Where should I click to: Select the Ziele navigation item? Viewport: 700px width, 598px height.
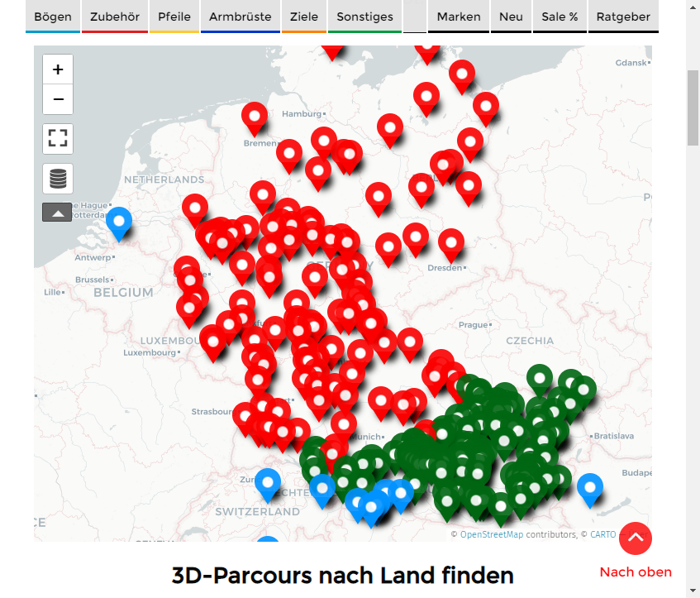tap(304, 17)
